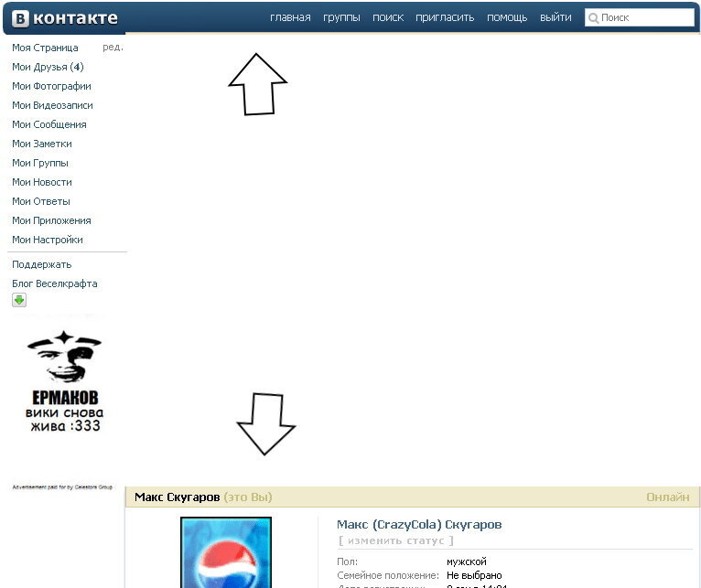This screenshot has height=588, width=701.
Task: Click the Pepsi profile photo
Action: click(x=226, y=552)
